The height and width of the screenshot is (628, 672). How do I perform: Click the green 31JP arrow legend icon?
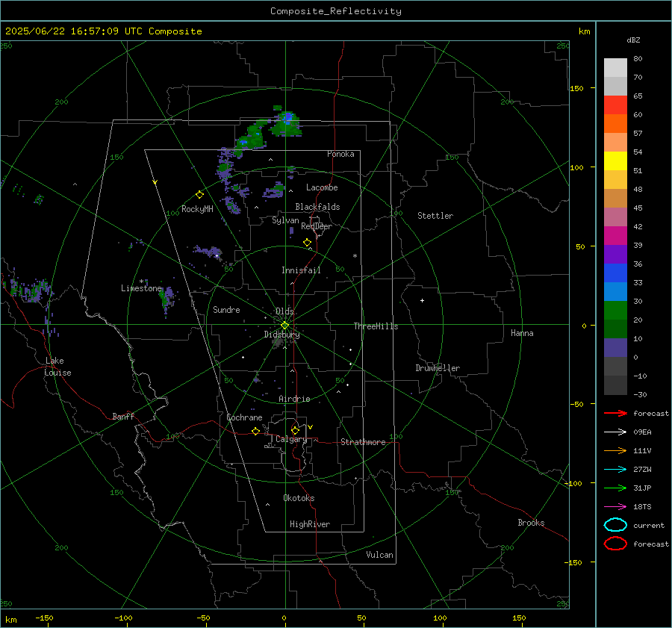click(x=615, y=488)
